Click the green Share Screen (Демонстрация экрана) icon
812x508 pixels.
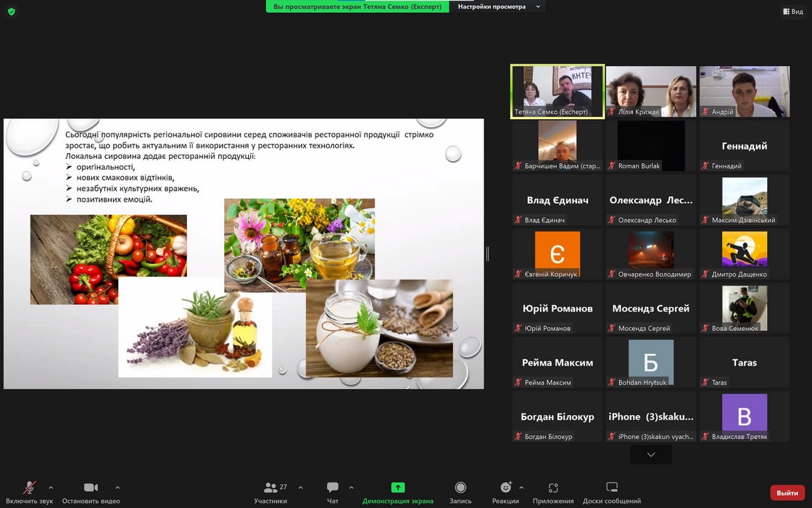click(397, 488)
